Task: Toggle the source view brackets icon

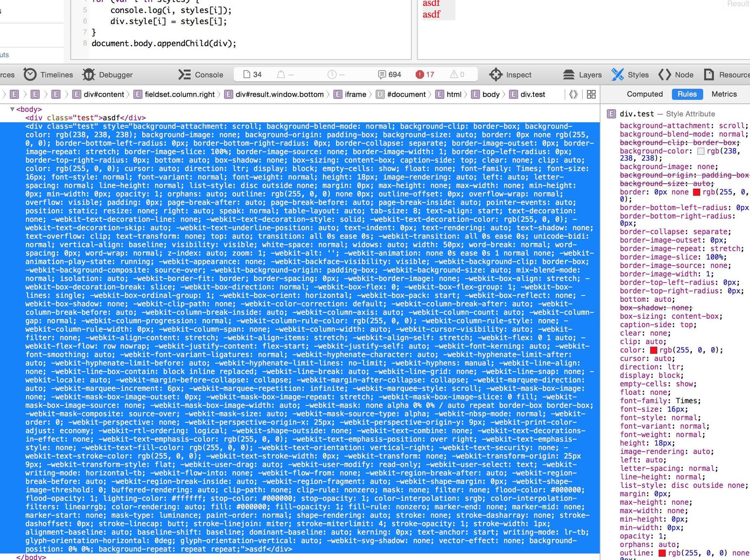Action: (x=573, y=94)
